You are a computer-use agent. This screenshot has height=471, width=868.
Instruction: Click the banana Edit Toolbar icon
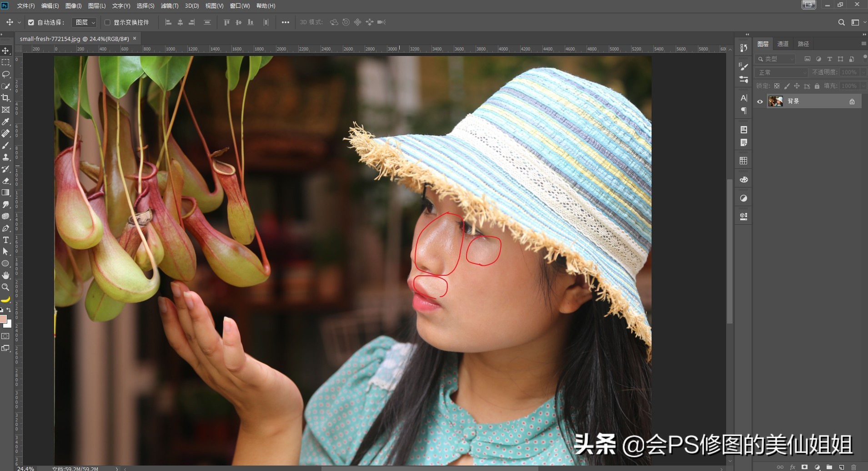point(5,299)
